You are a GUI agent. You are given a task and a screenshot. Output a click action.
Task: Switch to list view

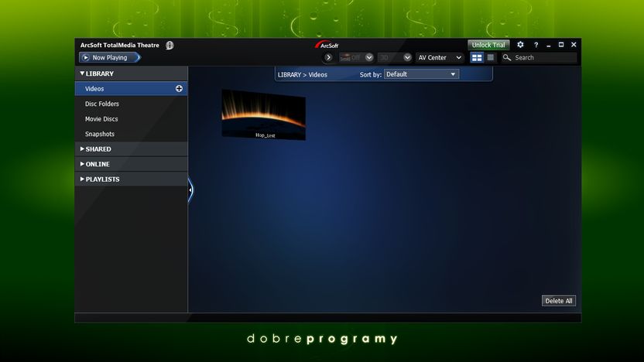coord(491,57)
